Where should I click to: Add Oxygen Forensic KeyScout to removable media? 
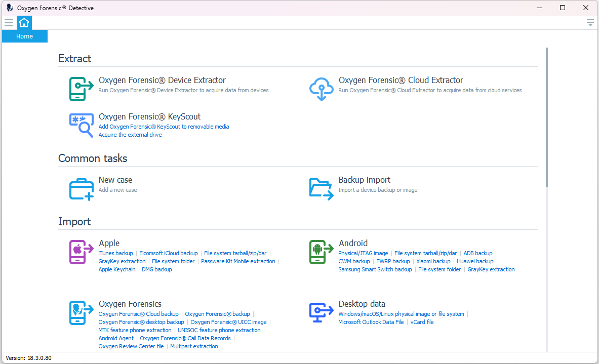coord(164,127)
